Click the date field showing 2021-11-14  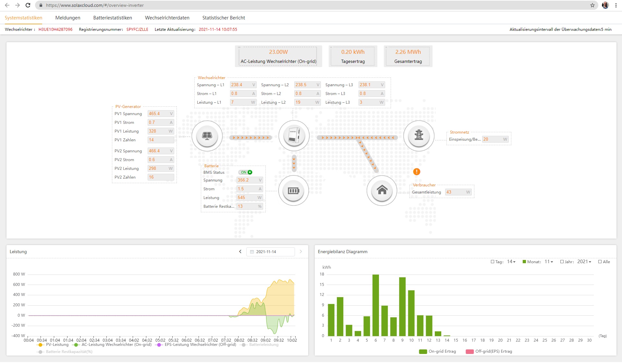pos(270,252)
